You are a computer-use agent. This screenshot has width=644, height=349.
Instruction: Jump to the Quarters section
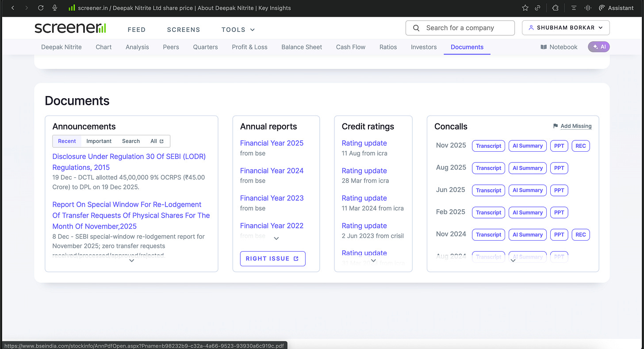click(x=205, y=47)
